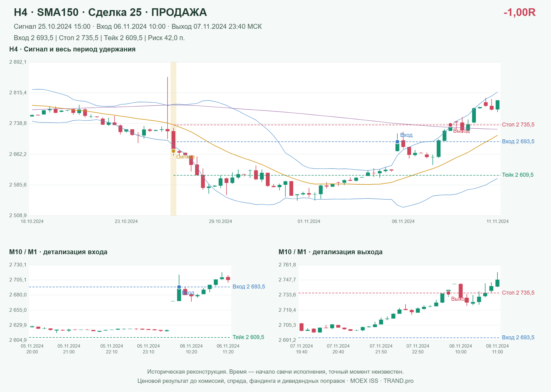
Task: Click the 2 892,1 price axis label
Action: point(18,62)
